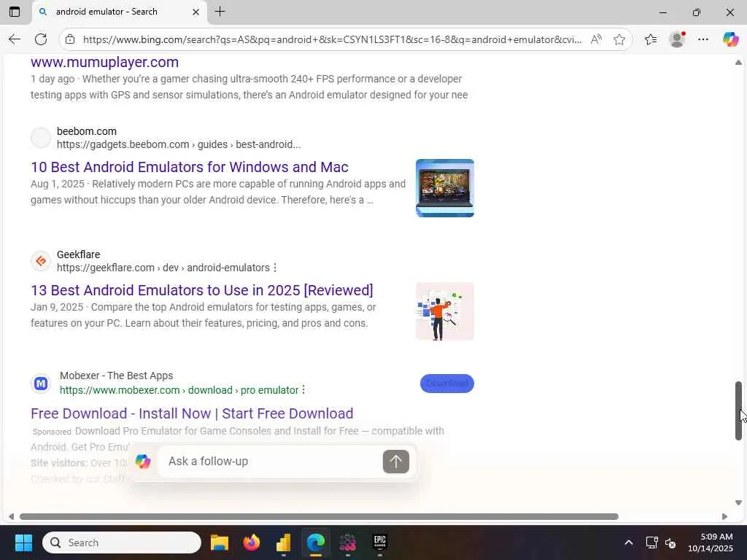Click the scroll down arrow of vertical scrollbar
This screenshot has width=747, height=560.
(x=738, y=502)
